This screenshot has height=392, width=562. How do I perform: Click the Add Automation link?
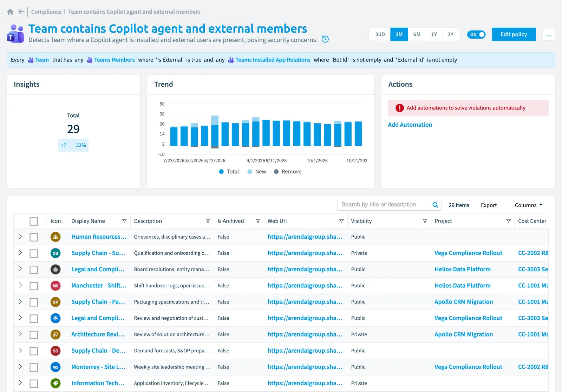(410, 125)
